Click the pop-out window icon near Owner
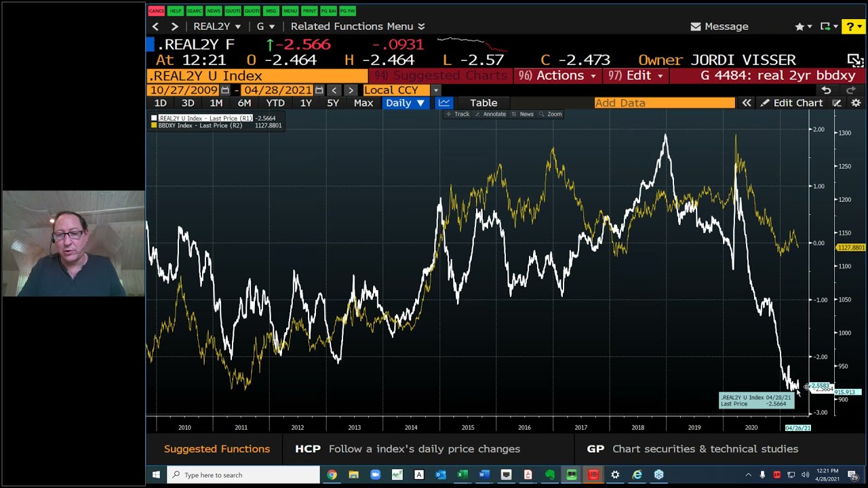868x488 pixels. coord(854,60)
